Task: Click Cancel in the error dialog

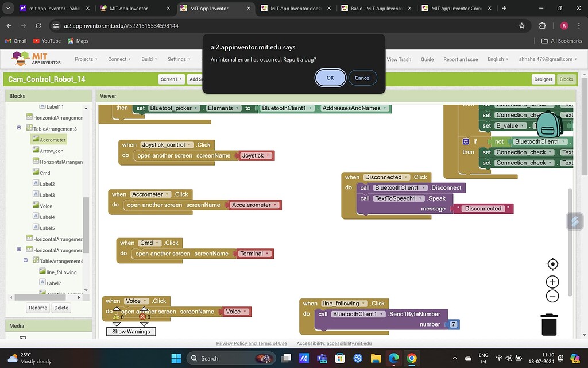Action: click(x=362, y=78)
